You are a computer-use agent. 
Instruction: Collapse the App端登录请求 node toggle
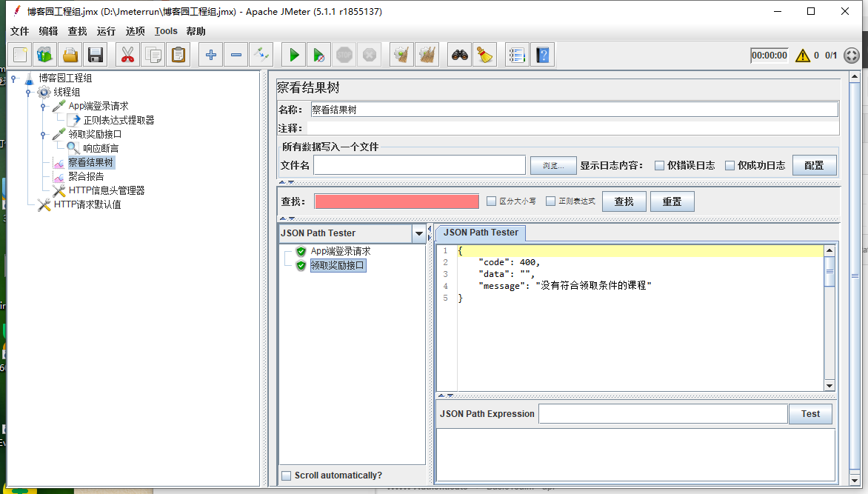[x=43, y=107]
